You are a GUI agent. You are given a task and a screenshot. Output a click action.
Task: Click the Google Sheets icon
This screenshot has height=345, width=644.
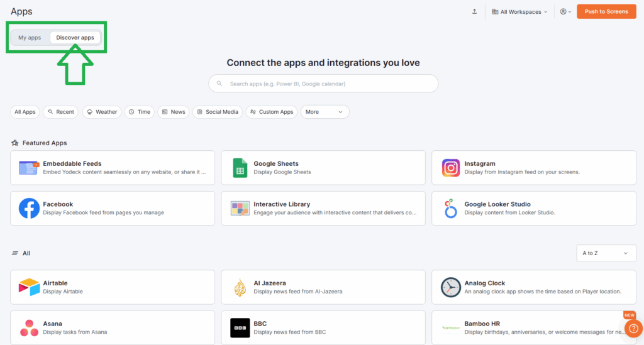tap(240, 168)
